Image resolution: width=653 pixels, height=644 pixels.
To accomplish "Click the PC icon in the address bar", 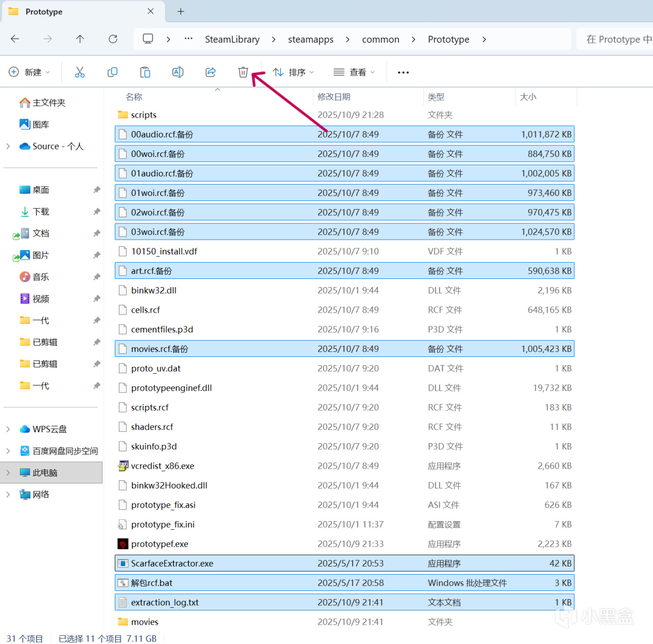I will [x=148, y=39].
